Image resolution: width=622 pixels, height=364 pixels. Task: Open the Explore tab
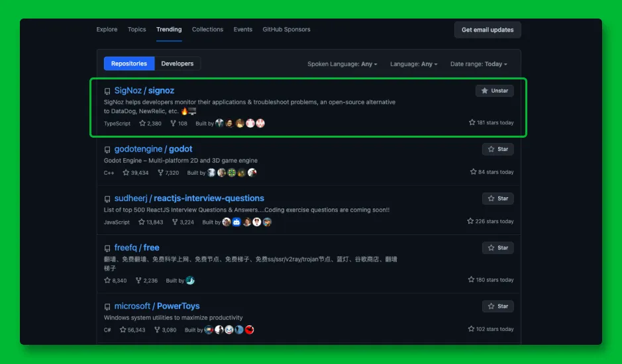click(x=107, y=29)
